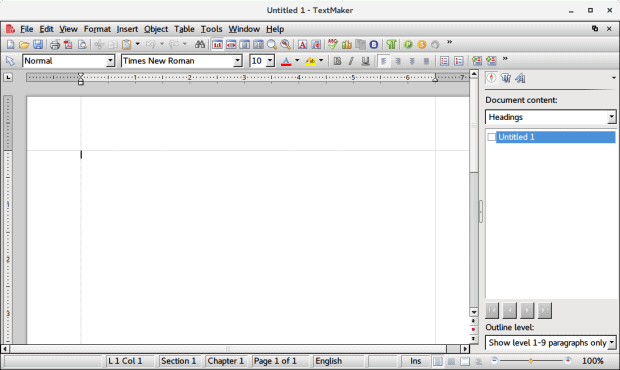This screenshot has height=370, width=620.
Task: Toggle underline formatting
Action: [x=365, y=61]
